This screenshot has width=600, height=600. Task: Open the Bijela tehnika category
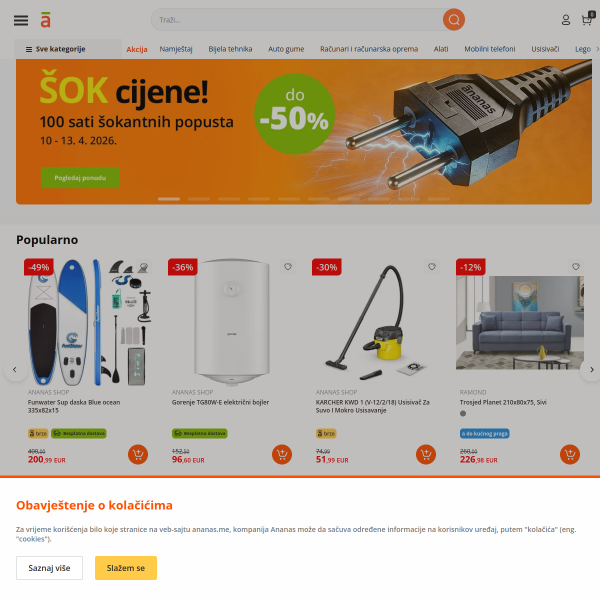pos(230,49)
